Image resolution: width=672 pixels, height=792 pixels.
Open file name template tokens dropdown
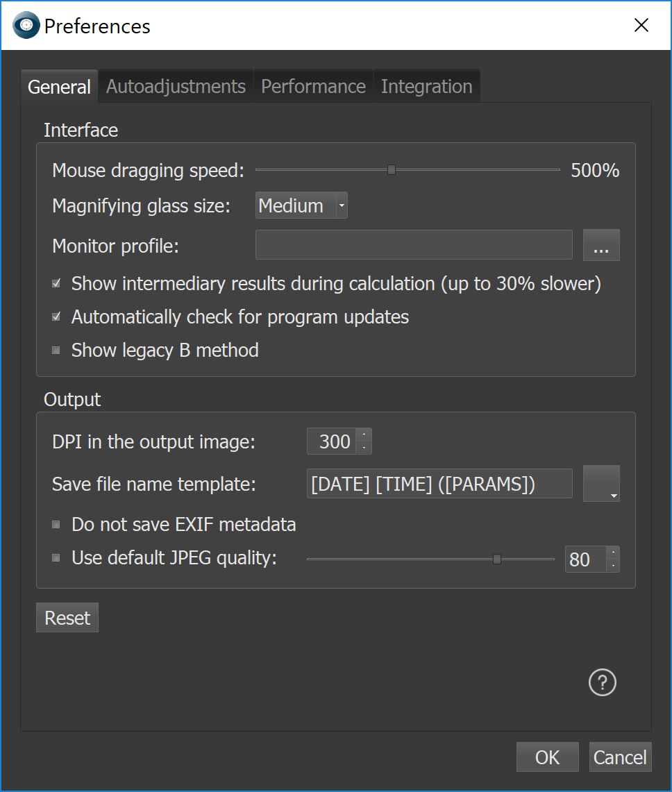click(x=601, y=483)
